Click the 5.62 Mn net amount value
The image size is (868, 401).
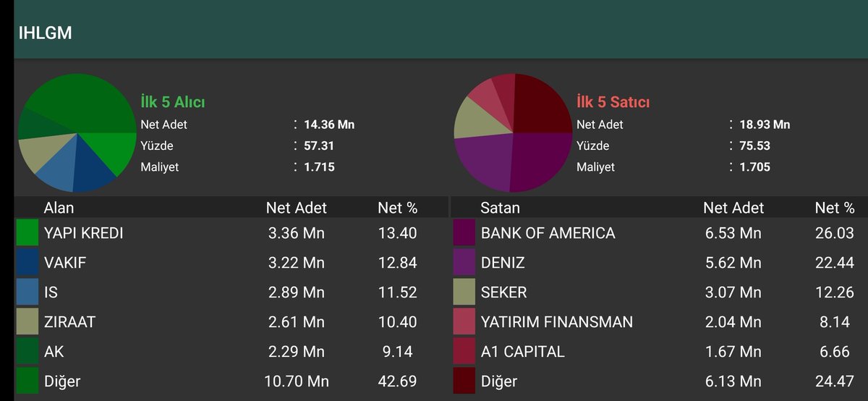(x=733, y=263)
